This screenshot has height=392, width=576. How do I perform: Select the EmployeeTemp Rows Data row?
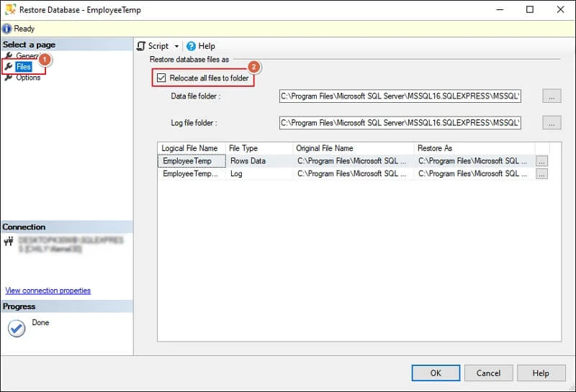[x=353, y=161]
